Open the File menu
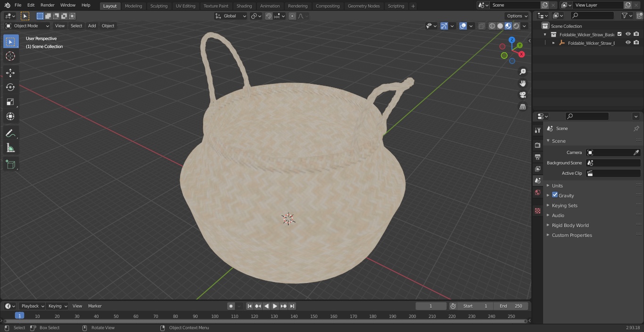Screen dimensions: 644x332 (18, 5)
